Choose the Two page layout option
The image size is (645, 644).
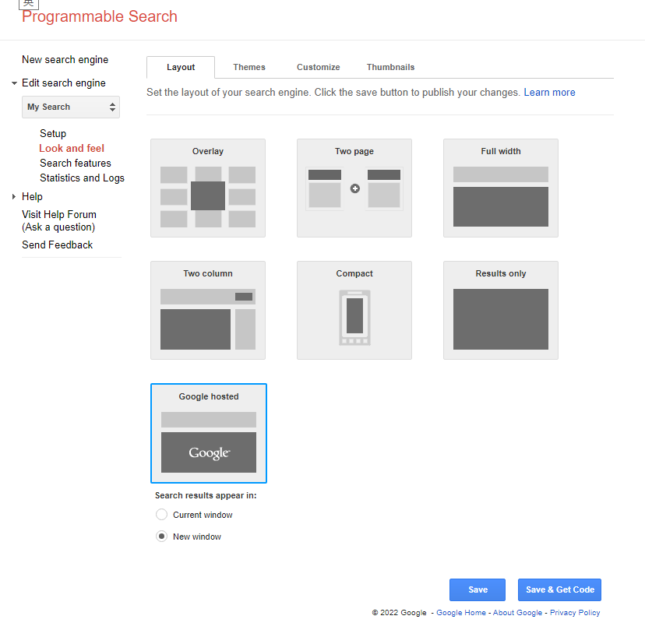click(354, 188)
